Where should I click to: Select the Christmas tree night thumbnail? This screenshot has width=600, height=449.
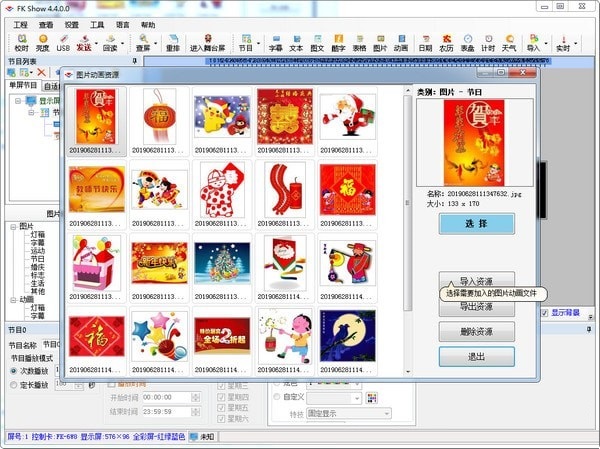point(222,268)
